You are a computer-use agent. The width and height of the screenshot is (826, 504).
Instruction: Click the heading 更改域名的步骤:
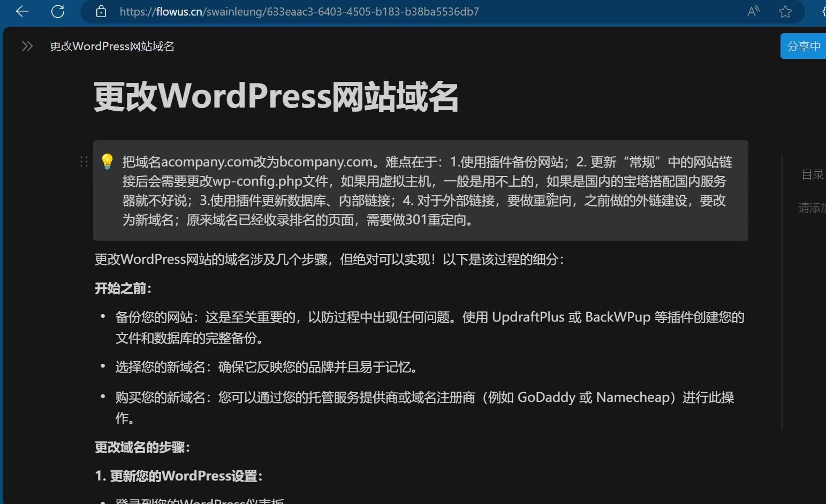tap(142, 447)
